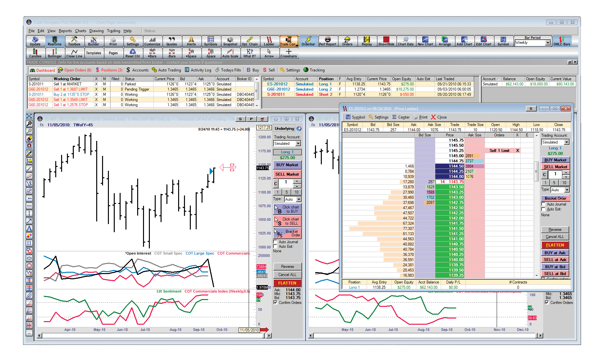Open the File menu
The image size is (602, 364).
32,31
